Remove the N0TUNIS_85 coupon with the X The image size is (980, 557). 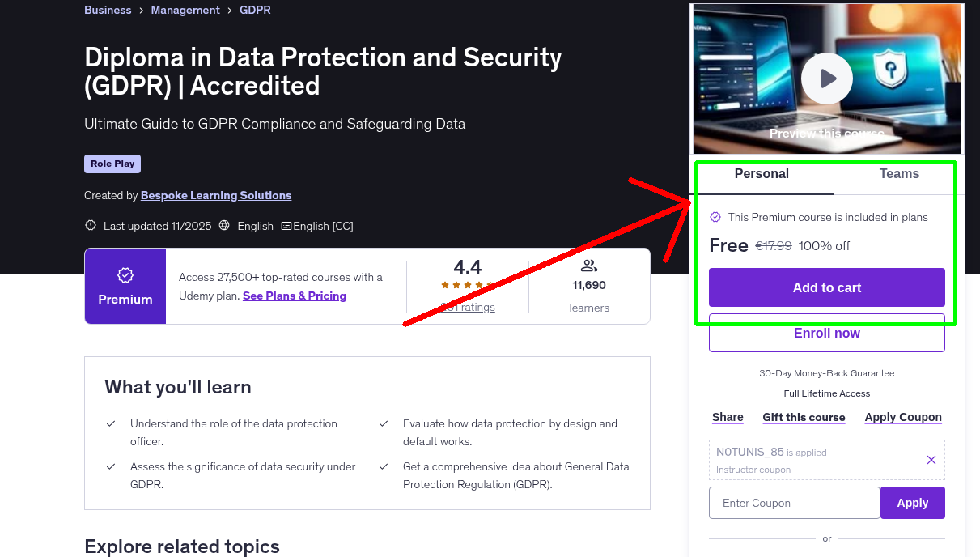tap(931, 459)
